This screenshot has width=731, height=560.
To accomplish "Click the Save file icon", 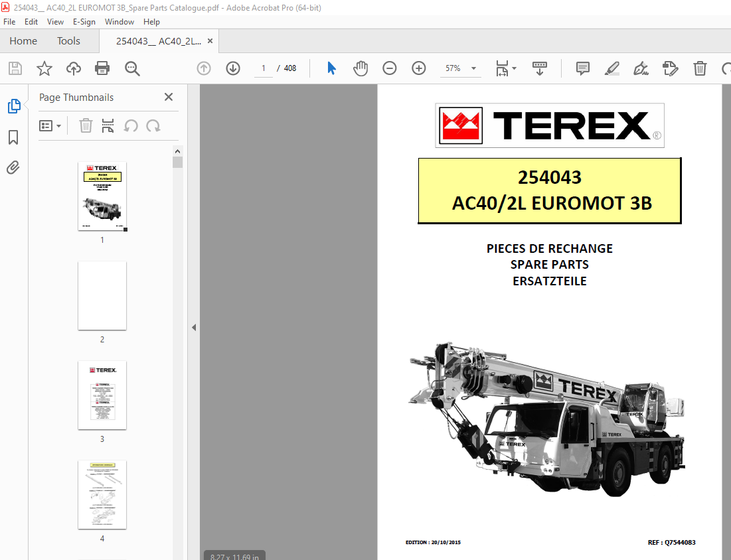I will click(x=15, y=68).
